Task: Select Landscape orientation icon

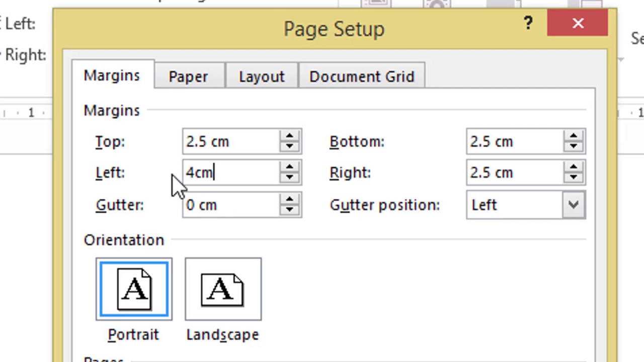Action: (x=223, y=289)
